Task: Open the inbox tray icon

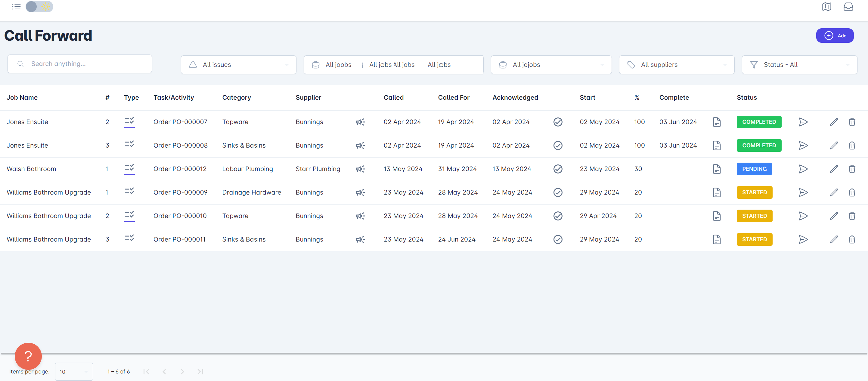Action: pyautogui.click(x=848, y=7)
